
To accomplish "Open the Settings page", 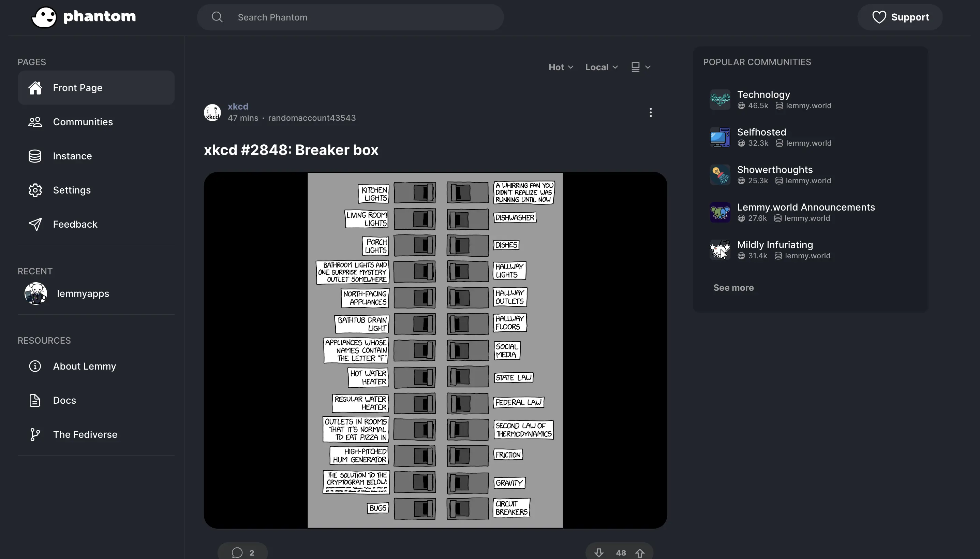I will coord(96,190).
